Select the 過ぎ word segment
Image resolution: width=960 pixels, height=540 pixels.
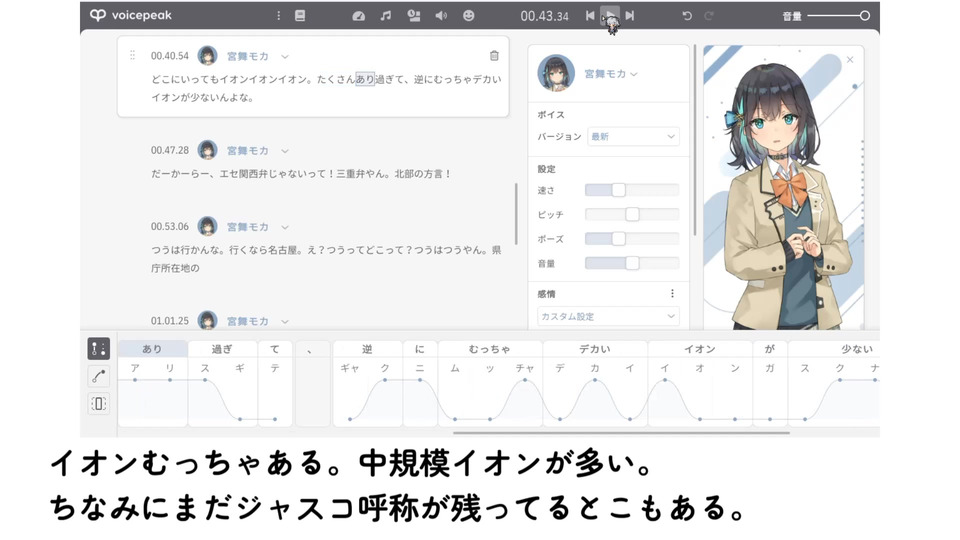coord(222,349)
